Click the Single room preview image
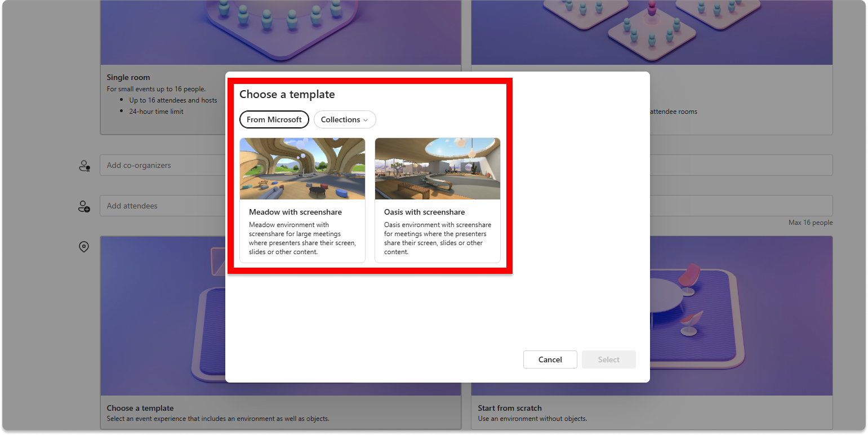 pos(281,32)
